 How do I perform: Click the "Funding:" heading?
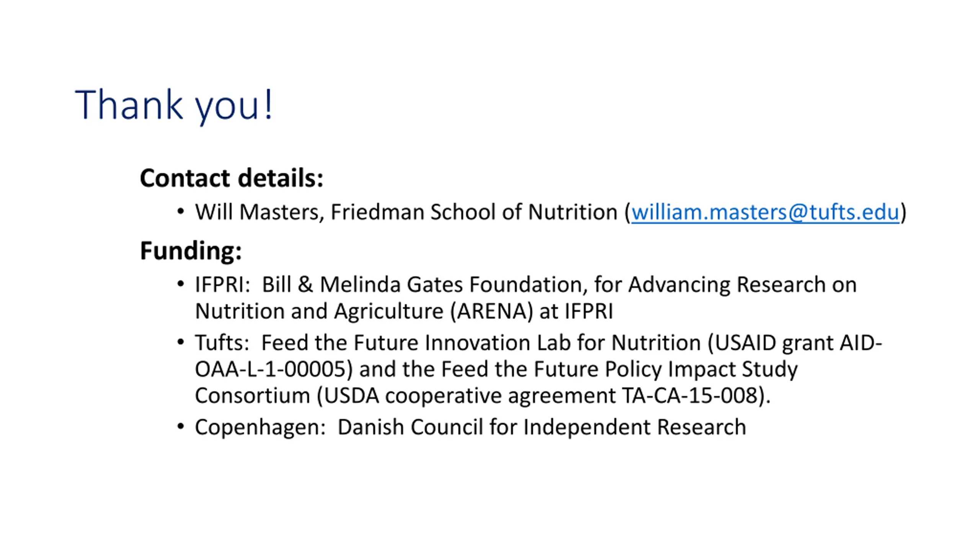(x=191, y=251)
